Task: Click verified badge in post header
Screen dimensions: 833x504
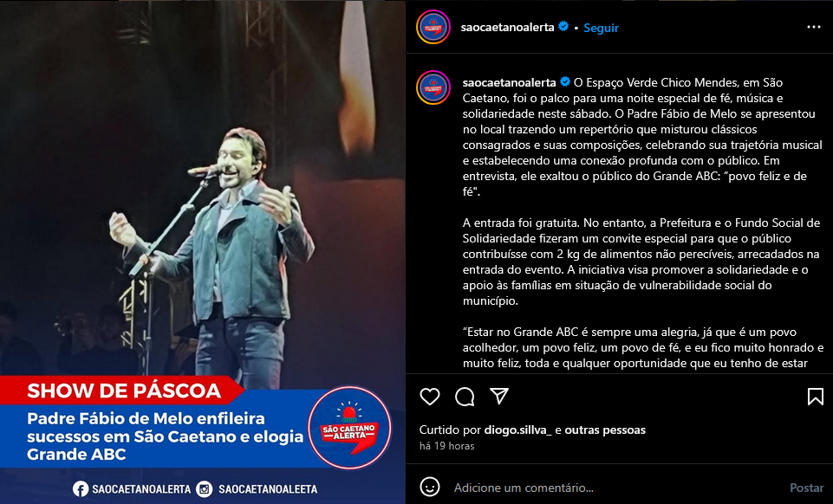Action: [563, 27]
